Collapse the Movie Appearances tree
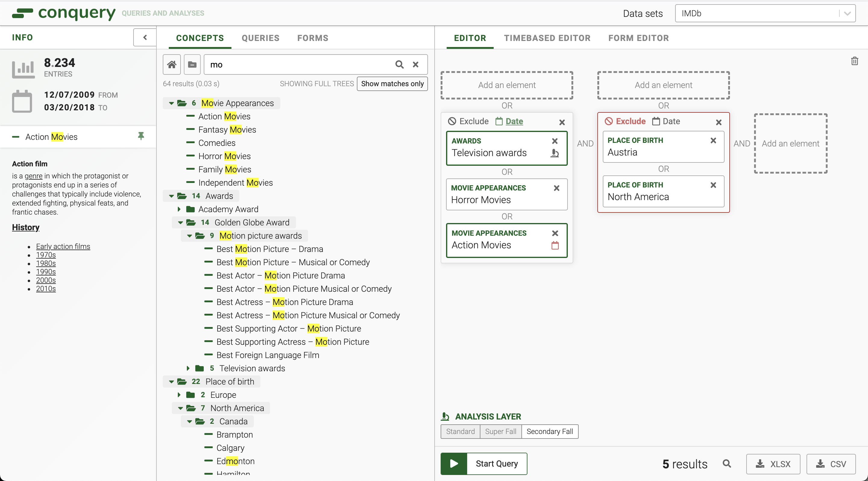868x481 pixels. coord(171,103)
